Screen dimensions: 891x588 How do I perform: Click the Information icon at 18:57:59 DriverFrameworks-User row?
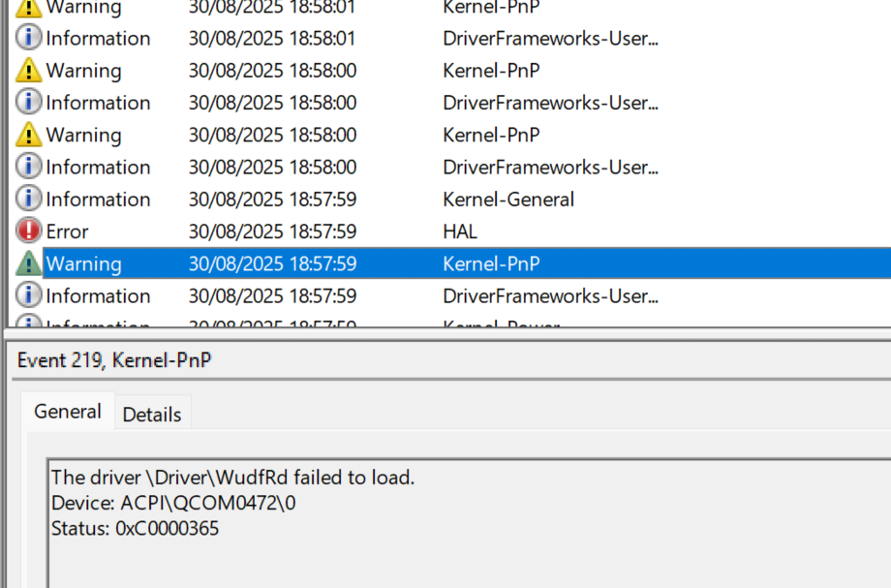click(26, 295)
